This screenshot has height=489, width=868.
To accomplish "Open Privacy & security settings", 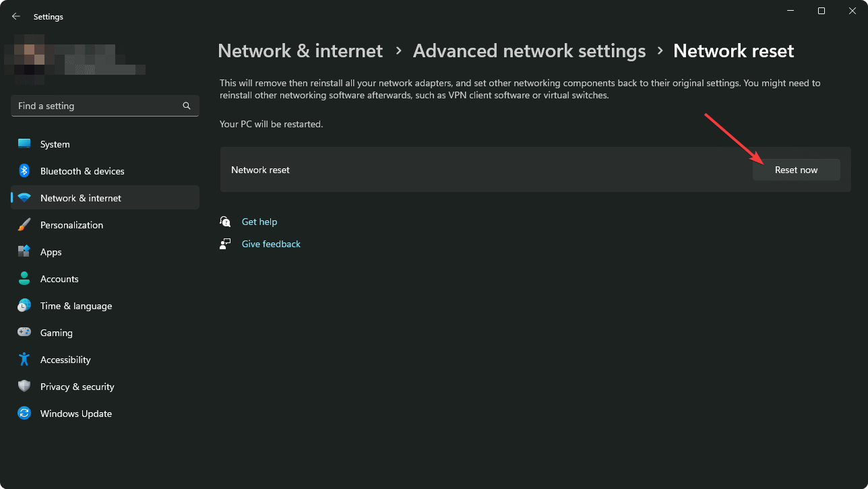I will point(25,386).
